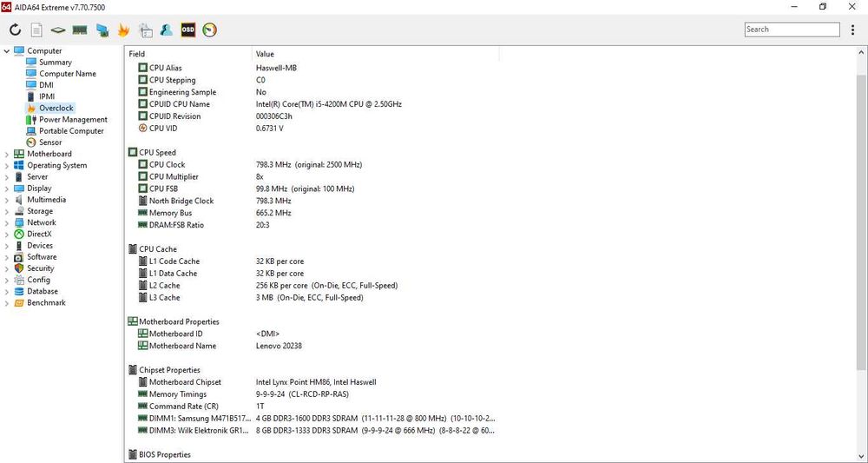
Task: Expand the Network tree node
Action: [x=7, y=222]
